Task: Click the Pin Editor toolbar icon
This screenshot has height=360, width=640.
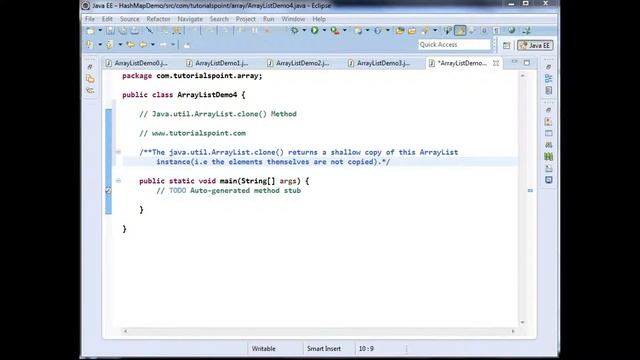Action: coord(187,45)
